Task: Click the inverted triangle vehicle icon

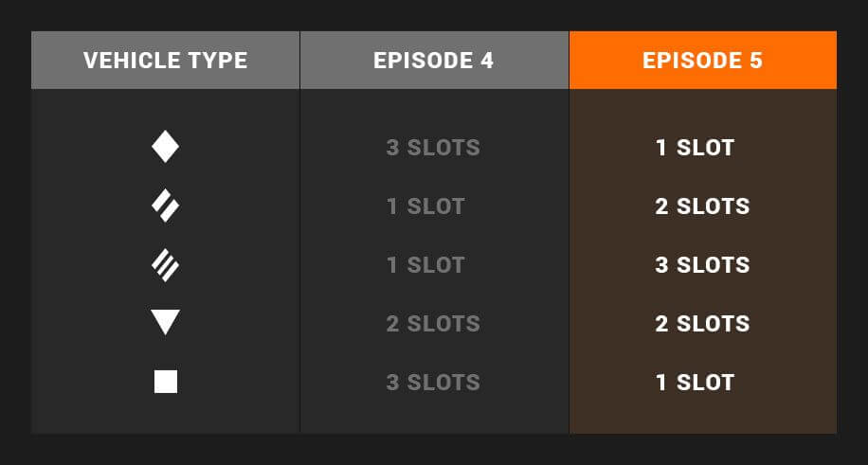Action: point(166,322)
